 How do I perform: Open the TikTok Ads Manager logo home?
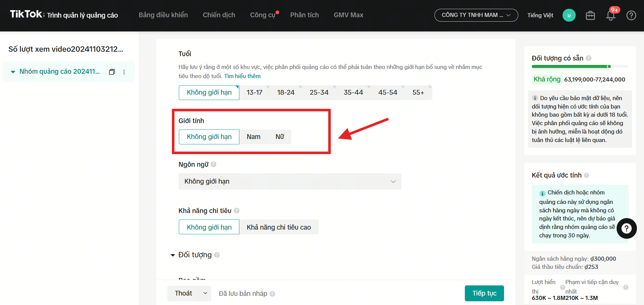pos(64,15)
